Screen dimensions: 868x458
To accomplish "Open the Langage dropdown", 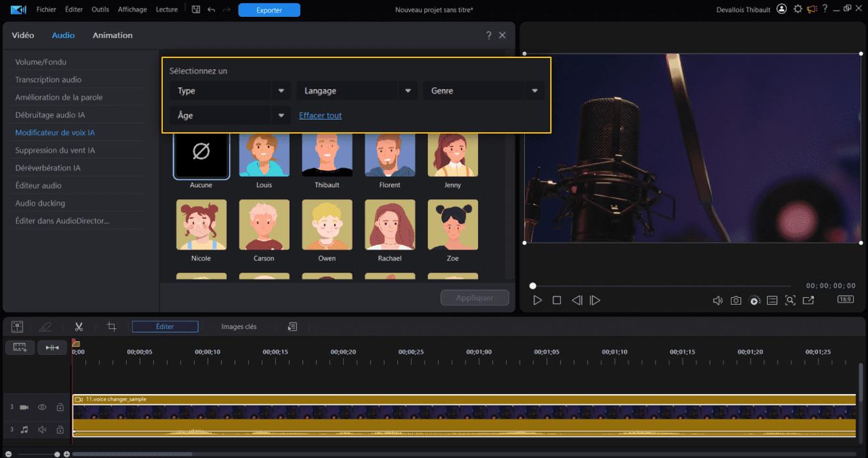I will [357, 91].
